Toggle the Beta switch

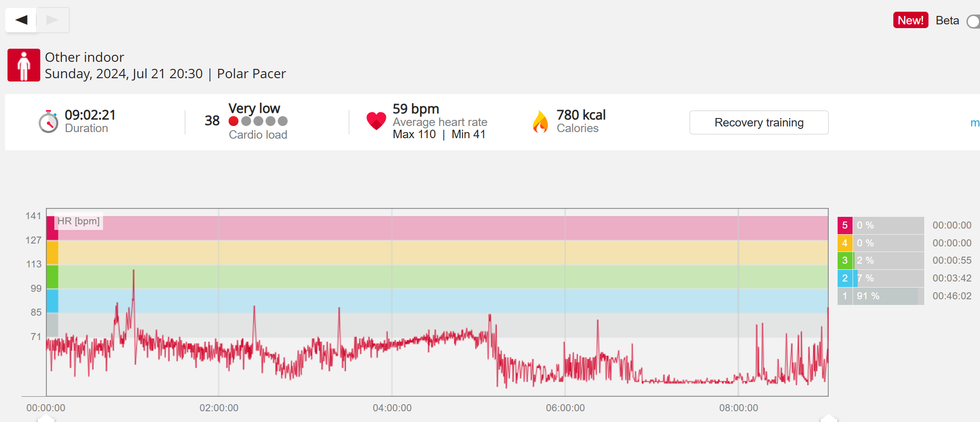pos(973,21)
